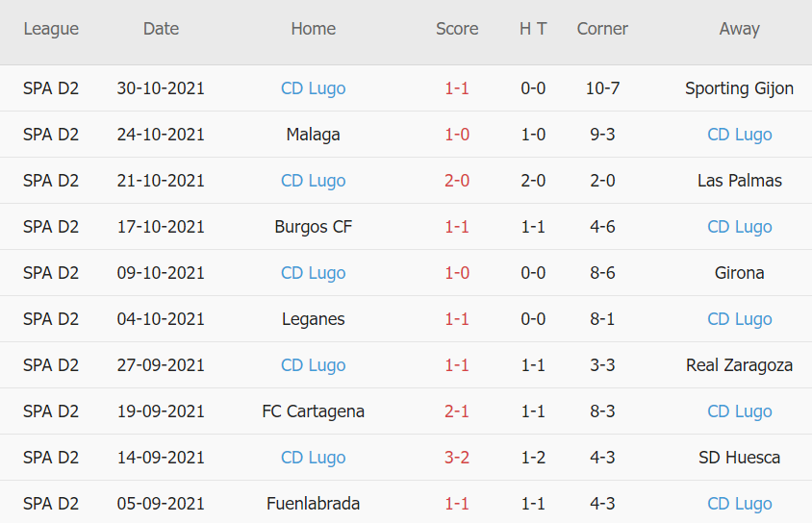The width and height of the screenshot is (812, 523).
Task: Click the Burgos CF team name
Action: pyautogui.click(x=313, y=227)
